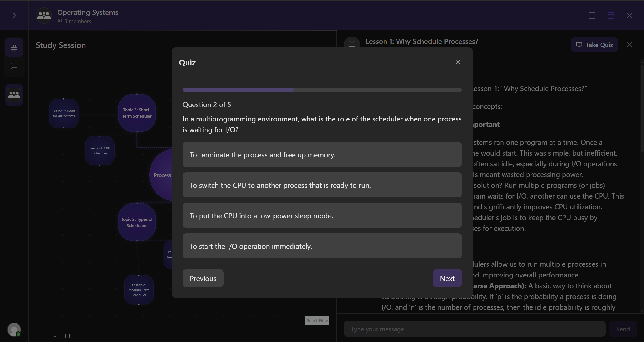
Task: Select the study group icon in sidebar
Action: tap(14, 95)
